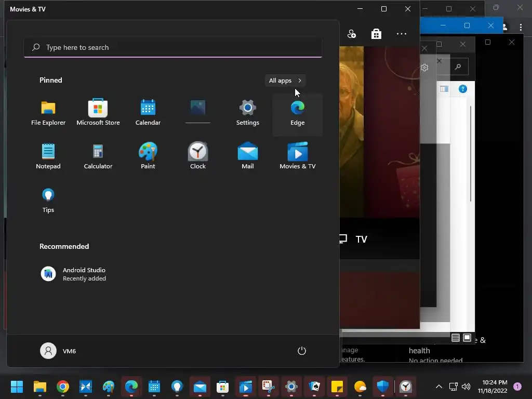
Task: Open Weather app from the taskbar
Action: [360, 387]
